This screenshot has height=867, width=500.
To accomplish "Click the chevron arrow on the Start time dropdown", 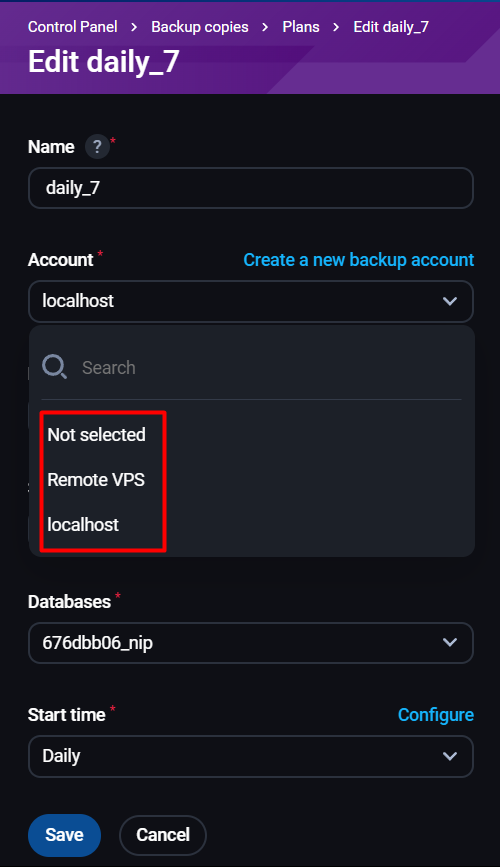I will (x=450, y=756).
